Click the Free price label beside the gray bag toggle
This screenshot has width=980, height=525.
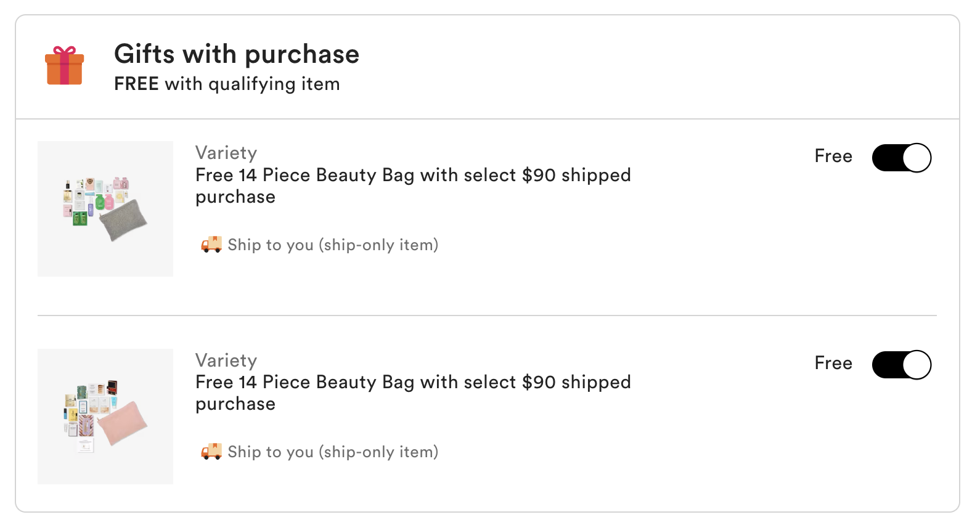(833, 156)
